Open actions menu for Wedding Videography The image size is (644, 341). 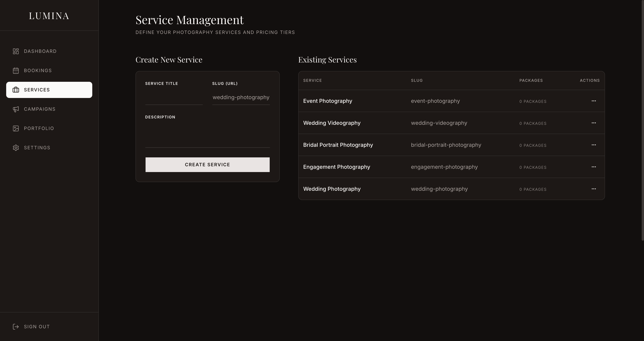coord(594,123)
